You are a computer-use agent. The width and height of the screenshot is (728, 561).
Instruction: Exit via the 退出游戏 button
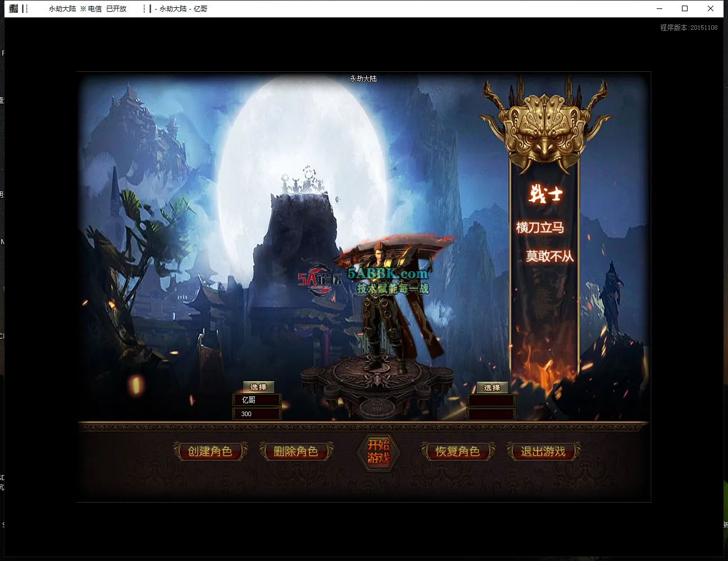pos(543,451)
